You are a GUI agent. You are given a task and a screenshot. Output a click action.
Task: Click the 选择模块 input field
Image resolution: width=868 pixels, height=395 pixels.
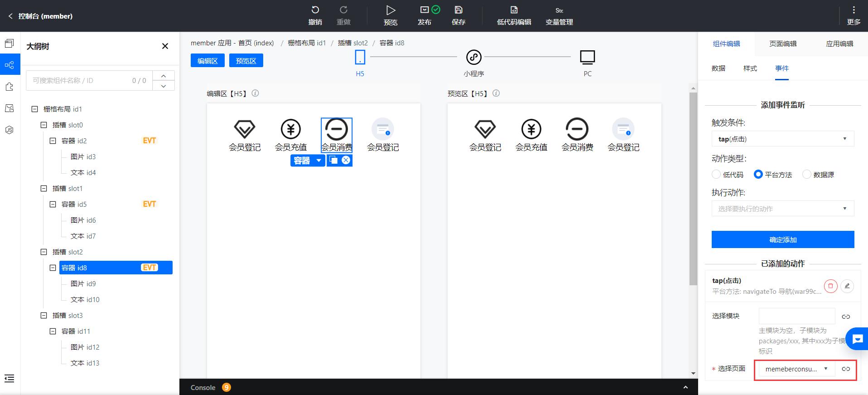(797, 316)
